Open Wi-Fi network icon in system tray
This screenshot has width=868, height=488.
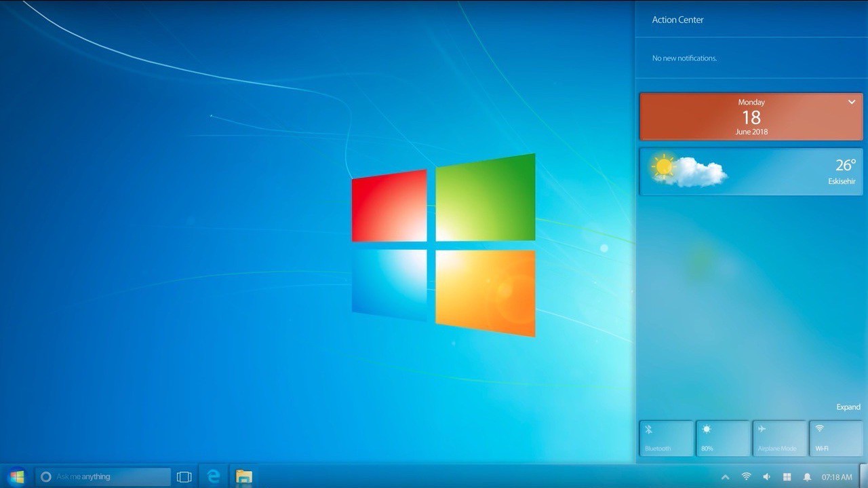pos(746,477)
